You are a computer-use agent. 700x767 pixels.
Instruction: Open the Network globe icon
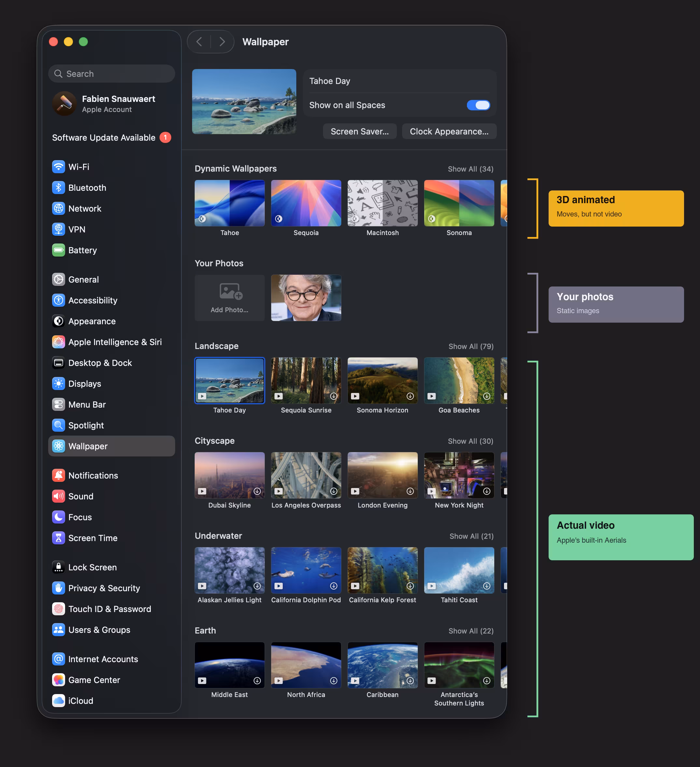click(58, 208)
